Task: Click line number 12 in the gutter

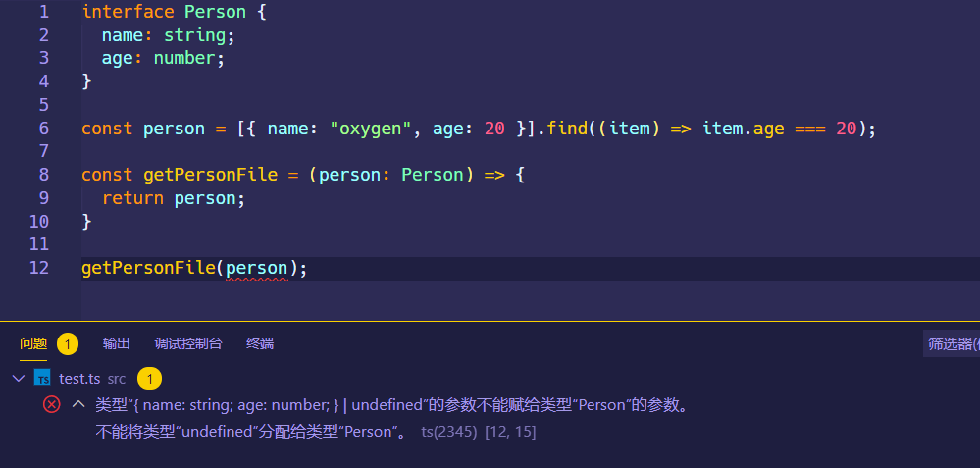Action: click(39, 268)
